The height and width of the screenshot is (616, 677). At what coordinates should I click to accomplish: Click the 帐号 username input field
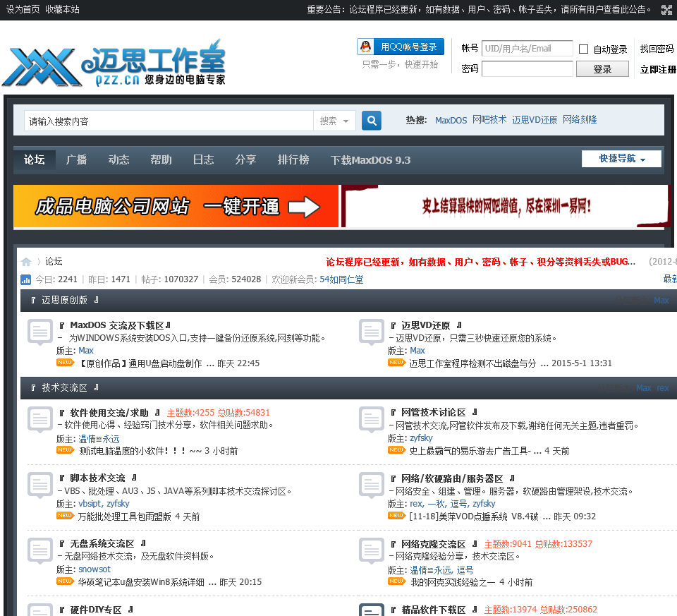click(x=527, y=49)
